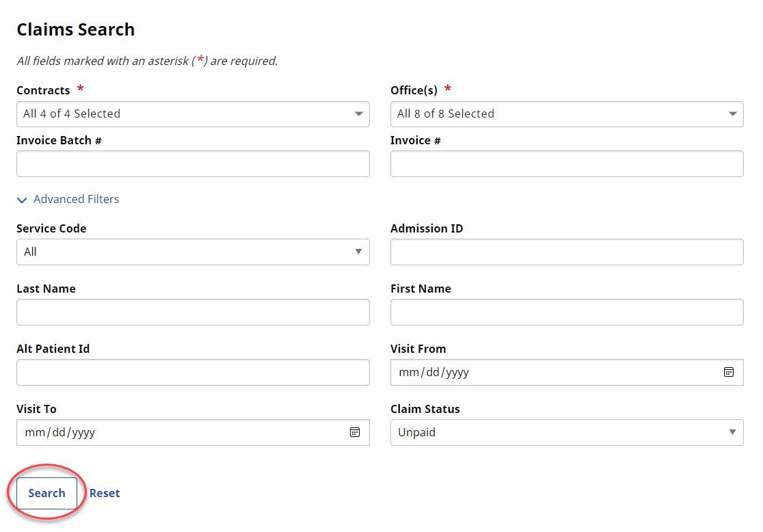763x532 pixels.
Task: Open the Contracts dropdown
Action: [193, 114]
